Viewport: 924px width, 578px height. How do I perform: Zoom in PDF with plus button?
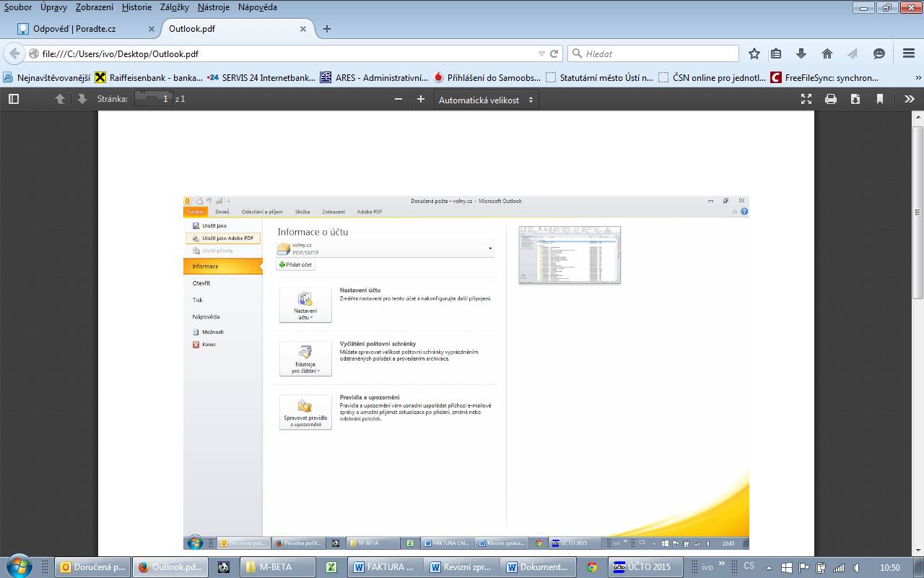(421, 99)
